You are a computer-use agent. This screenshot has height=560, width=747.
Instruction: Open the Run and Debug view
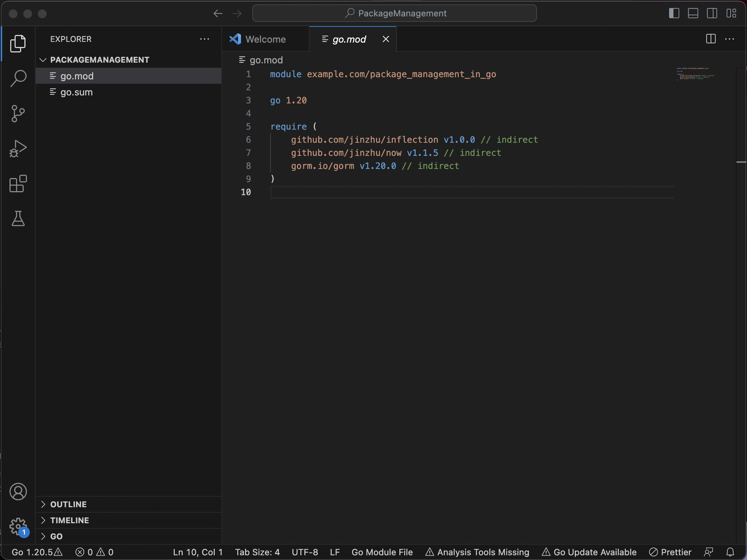tap(18, 149)
